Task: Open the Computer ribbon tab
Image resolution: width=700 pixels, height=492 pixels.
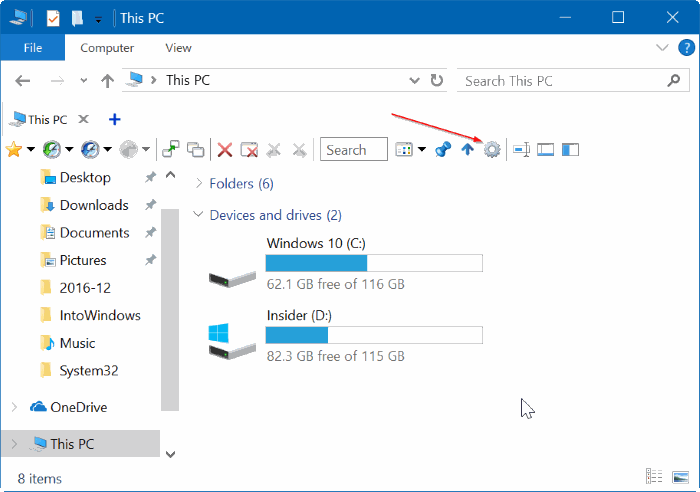Action: 107,48
